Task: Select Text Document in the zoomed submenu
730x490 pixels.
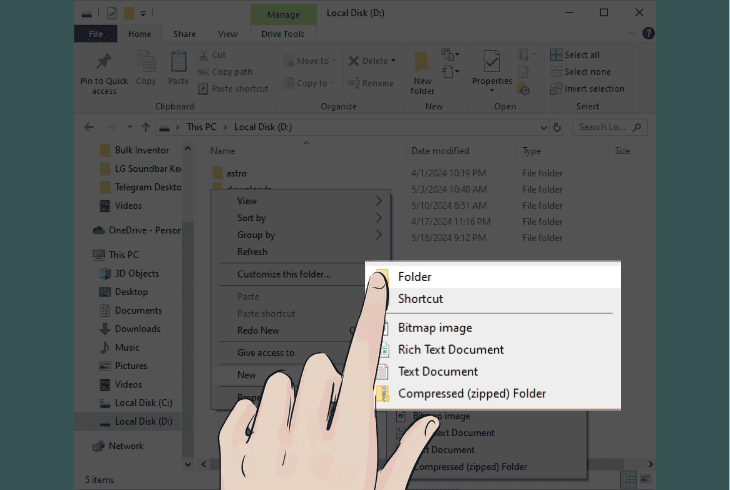Action: (x=493, y=372)
